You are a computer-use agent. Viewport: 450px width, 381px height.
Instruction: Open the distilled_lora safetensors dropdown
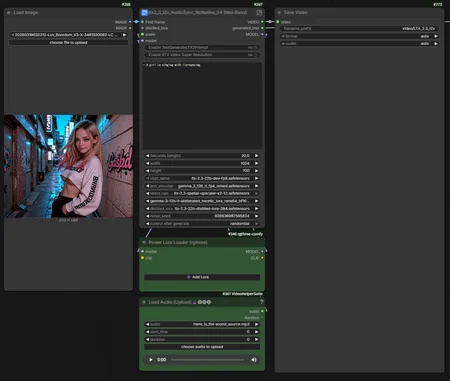(x=202, y=209)
